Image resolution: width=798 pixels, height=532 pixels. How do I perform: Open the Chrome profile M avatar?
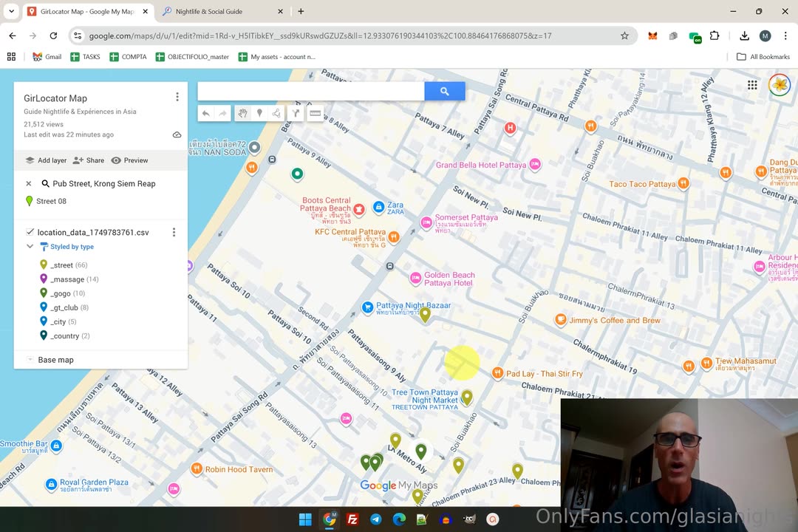765,35
